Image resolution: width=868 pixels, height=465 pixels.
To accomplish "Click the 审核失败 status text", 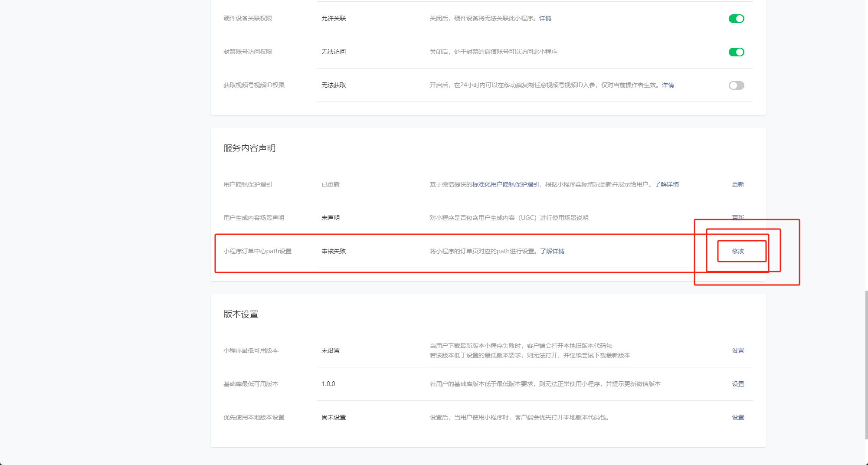I will click(x=334, y=251).
